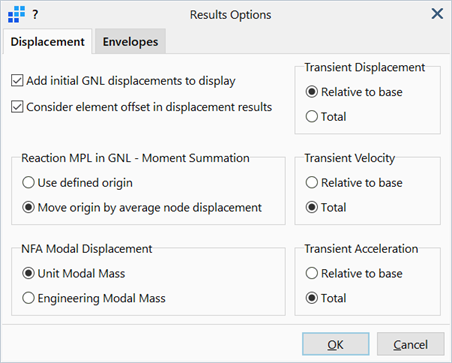Click the blue squares application icon

pos(17,14)
